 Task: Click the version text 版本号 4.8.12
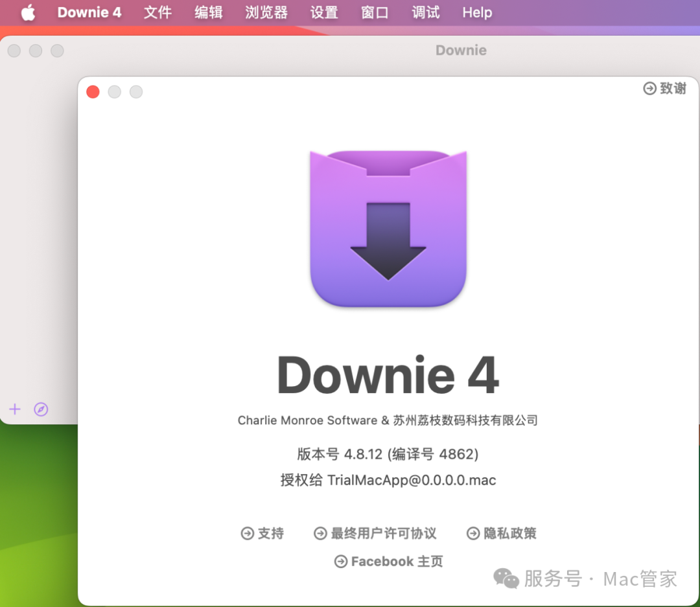pyautogui.click(x=388, y=454)
